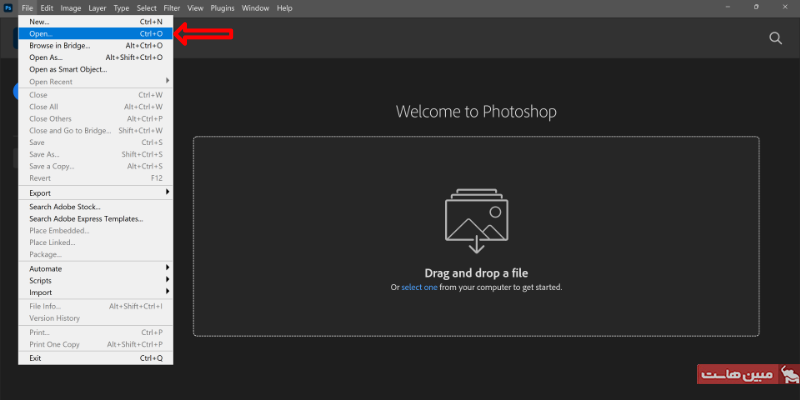The image size is (800, 400).
Task: Open the Scripts submenu
Action: 95,280
